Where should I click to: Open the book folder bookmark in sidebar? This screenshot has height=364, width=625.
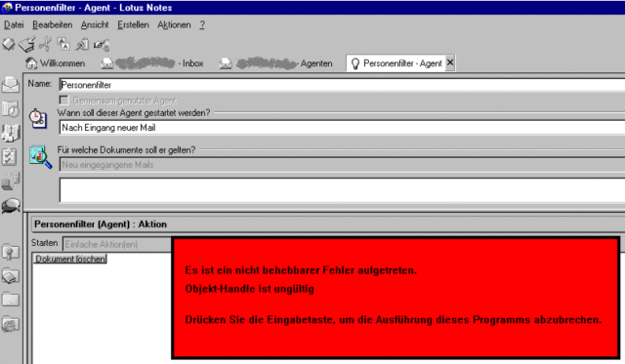(x=11, y=275)
